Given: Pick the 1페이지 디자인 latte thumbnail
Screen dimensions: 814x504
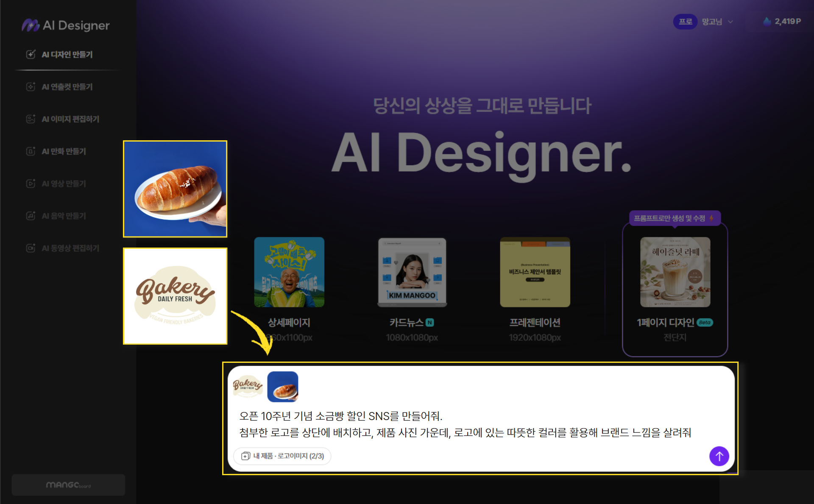Looking at the screenshot, I should click(675, 272).
